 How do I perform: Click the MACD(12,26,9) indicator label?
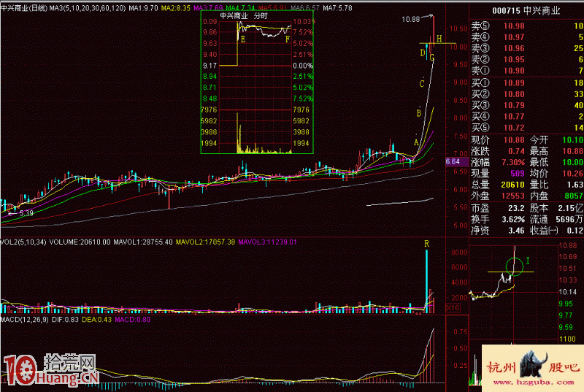(x=24, y=320)
